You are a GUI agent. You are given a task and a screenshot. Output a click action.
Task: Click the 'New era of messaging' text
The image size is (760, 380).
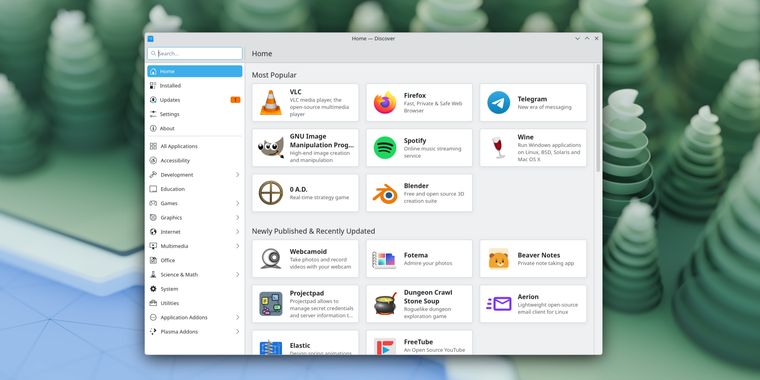point(544,107)
